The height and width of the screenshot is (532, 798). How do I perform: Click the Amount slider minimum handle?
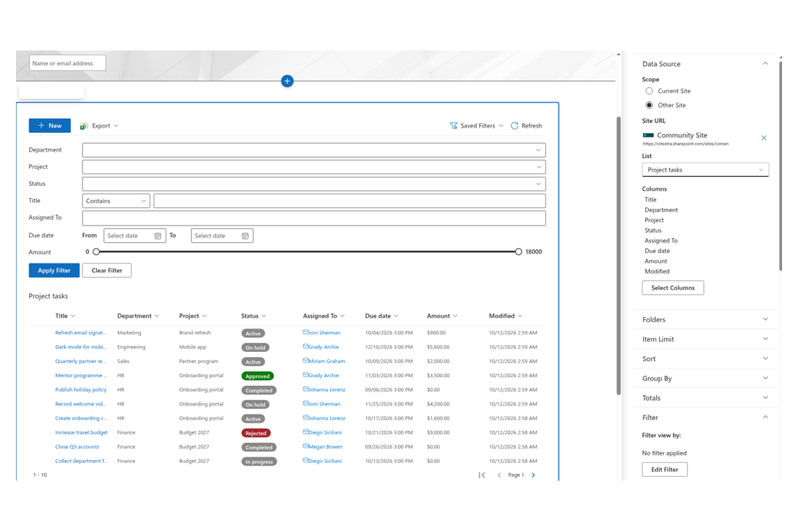click(96, 252)
